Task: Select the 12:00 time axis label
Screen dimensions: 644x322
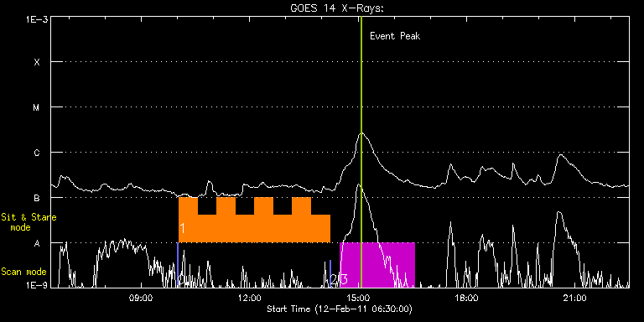Action: (249, 298)
